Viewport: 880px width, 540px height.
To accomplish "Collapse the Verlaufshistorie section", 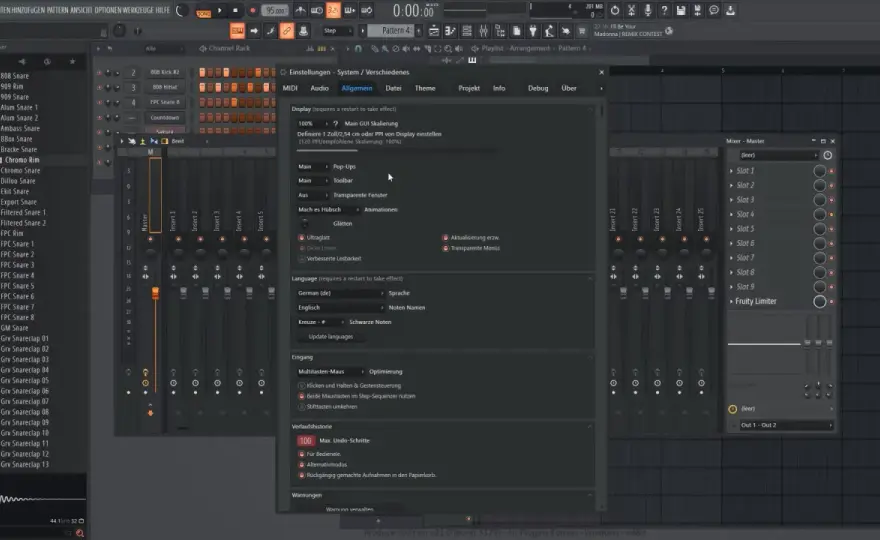I will (589, 427).
